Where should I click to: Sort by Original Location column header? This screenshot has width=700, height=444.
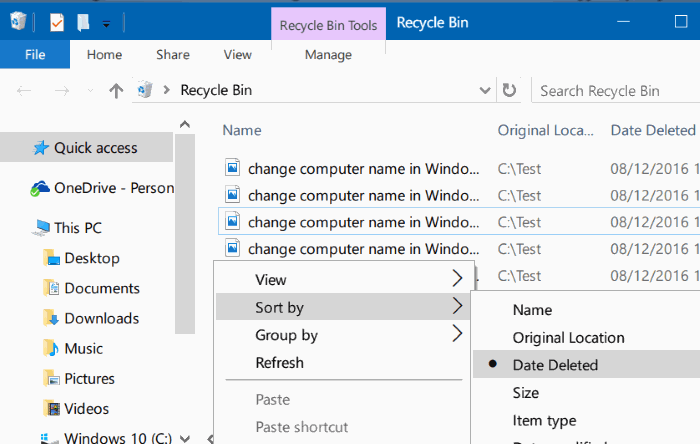click(546, 130)
